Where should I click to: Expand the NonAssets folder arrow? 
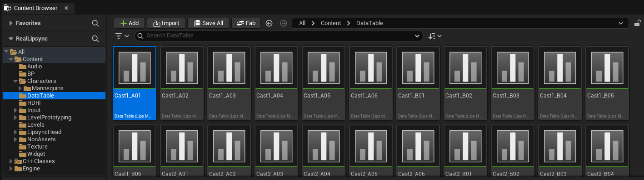16,139
